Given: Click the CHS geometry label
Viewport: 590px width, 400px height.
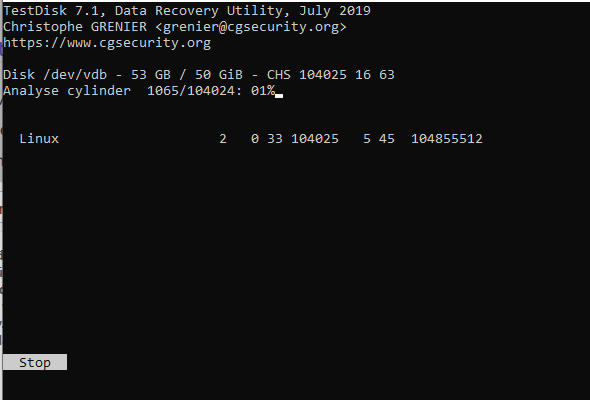Looking at the screenshot, I should [x=278, y=75].
